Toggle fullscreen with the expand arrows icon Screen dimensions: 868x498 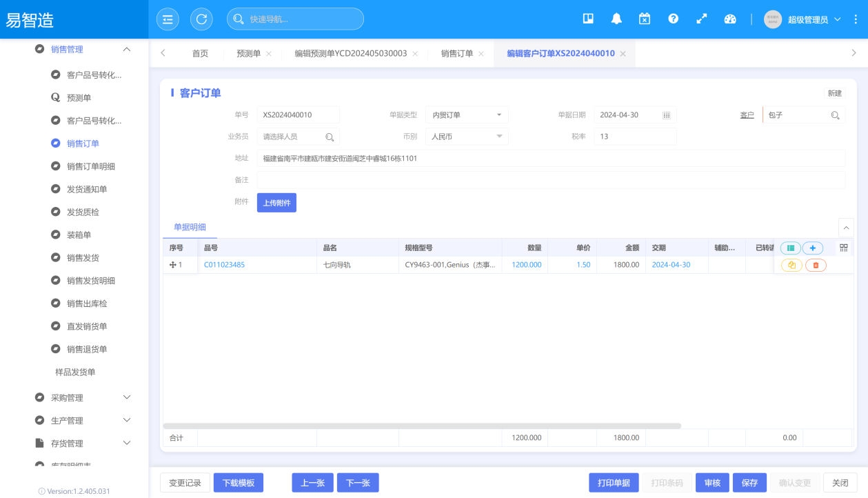701,19
